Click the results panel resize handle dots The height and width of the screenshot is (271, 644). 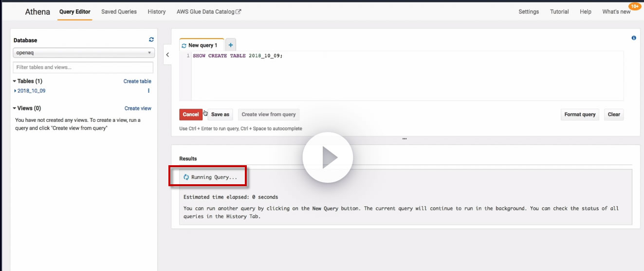click(405, 139)
